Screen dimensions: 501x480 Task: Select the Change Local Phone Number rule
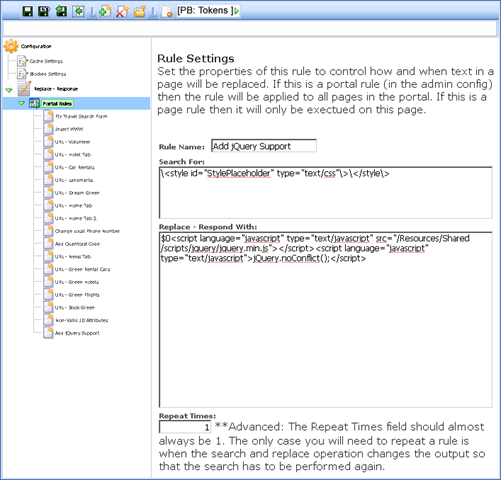click(x=87, y=231)
